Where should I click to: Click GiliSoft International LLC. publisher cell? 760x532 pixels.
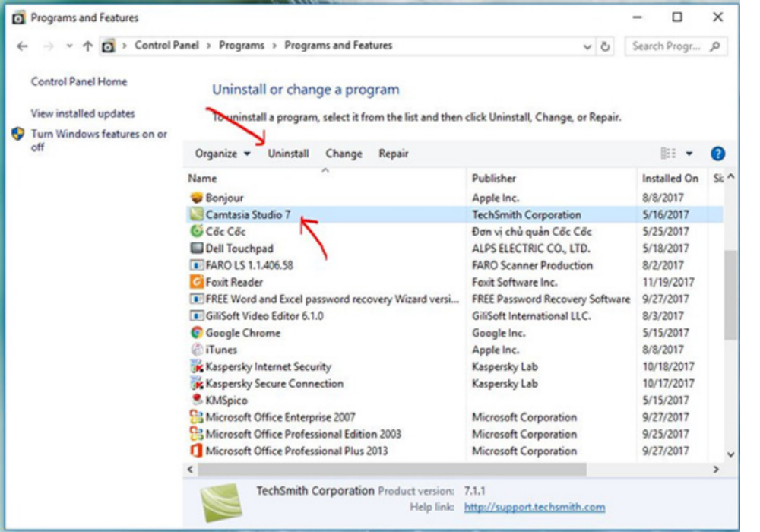click(532, 316)
